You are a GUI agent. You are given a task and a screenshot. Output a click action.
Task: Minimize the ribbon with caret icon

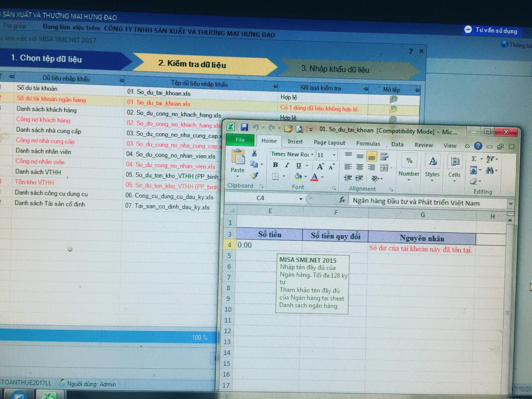coord(467,146)
